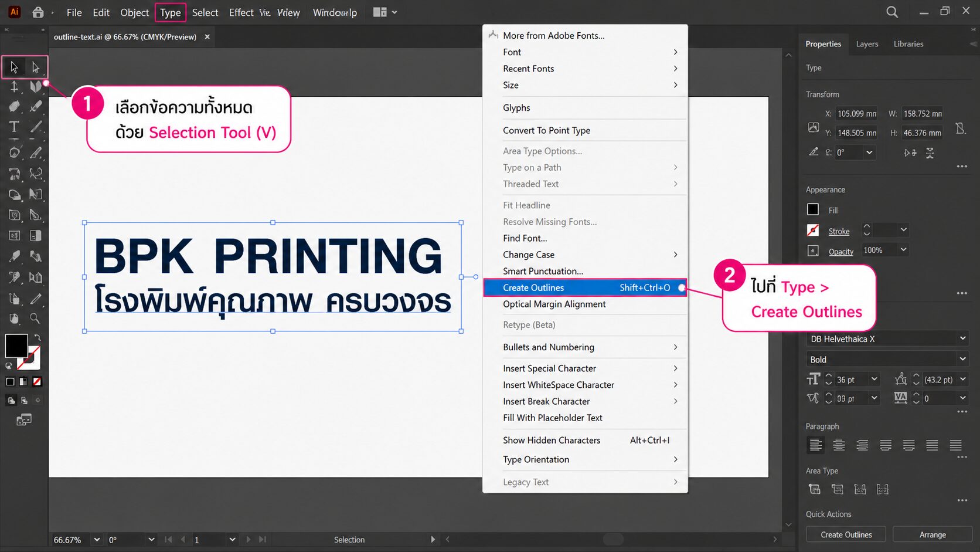
Task: Click first Area Type options icon
Action: tap(815, 489)
